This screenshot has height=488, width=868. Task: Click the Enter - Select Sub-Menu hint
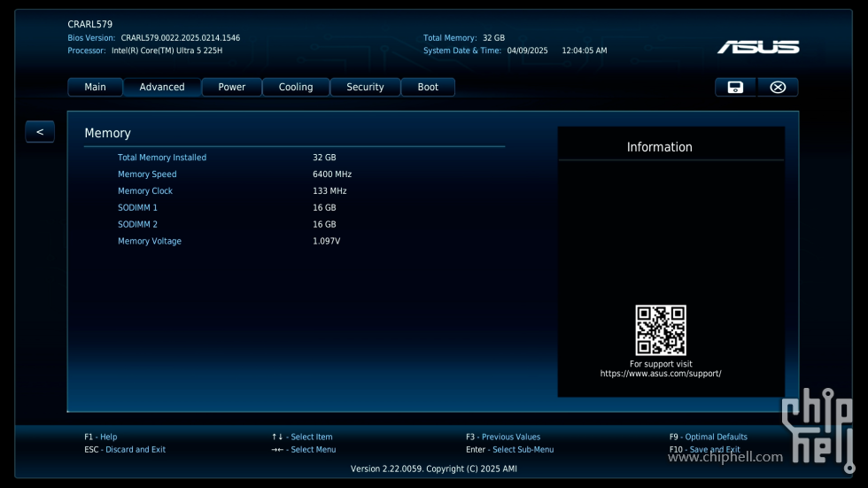(x=510, y=450)
